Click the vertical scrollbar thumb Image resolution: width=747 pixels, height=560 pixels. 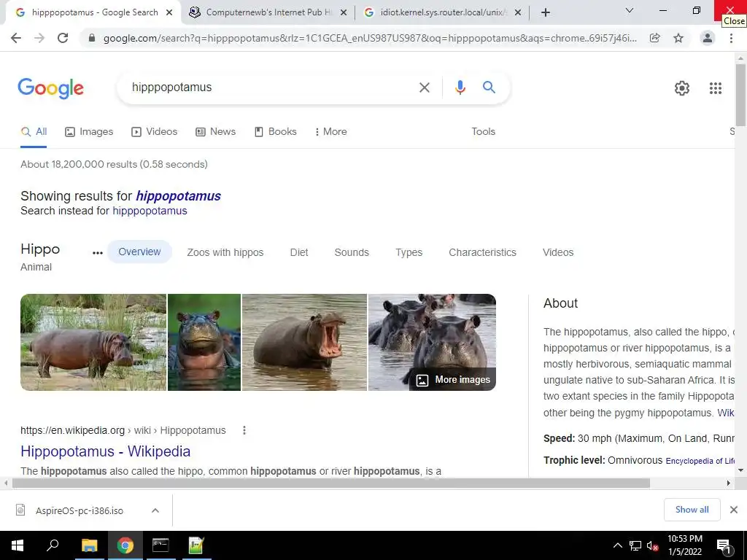740,94
